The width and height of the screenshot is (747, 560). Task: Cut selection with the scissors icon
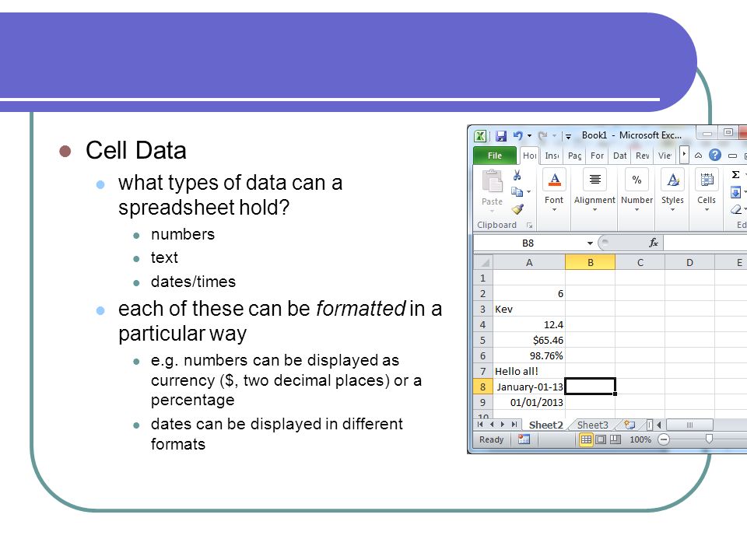[x=517, y=175]
